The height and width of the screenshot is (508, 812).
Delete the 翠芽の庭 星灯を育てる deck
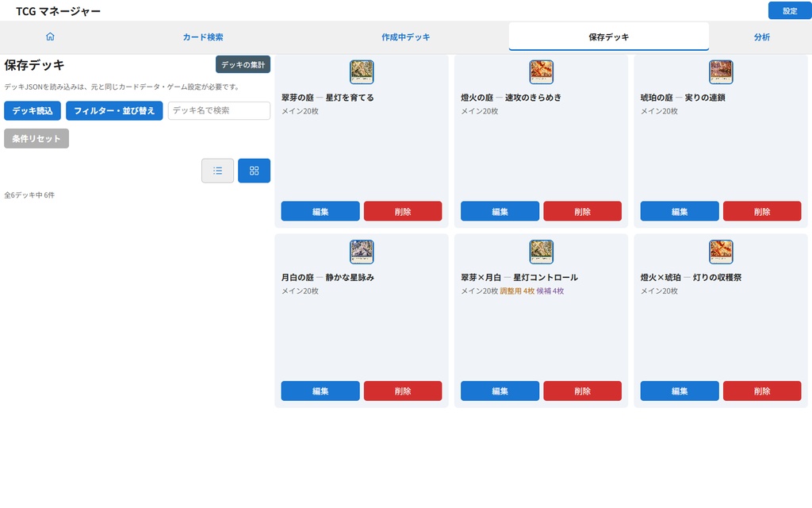pos(403,211)
